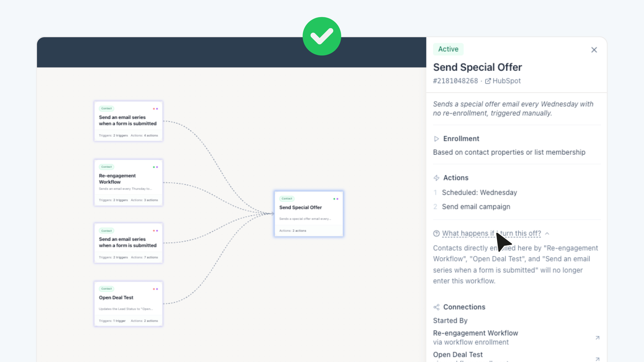The width and height of the screenshot is (644, 362).
Task: Select the Open Deal Test card
Action: 128,304
